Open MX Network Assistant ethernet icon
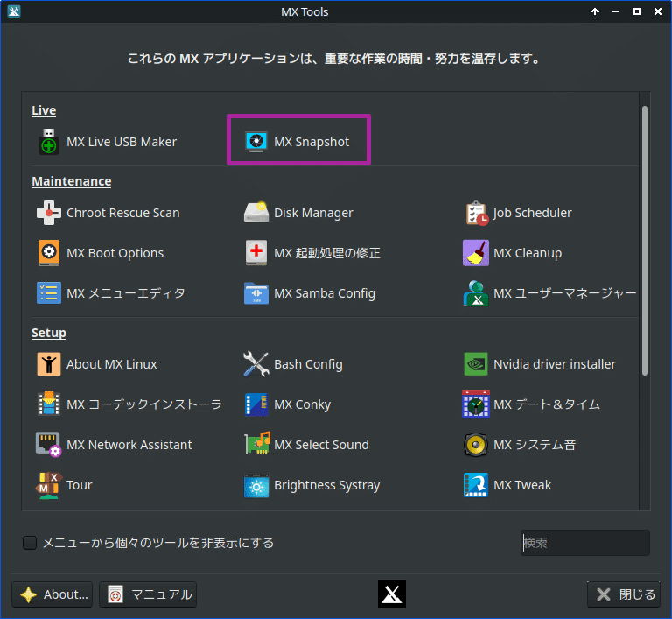 [x=48, y=445]
